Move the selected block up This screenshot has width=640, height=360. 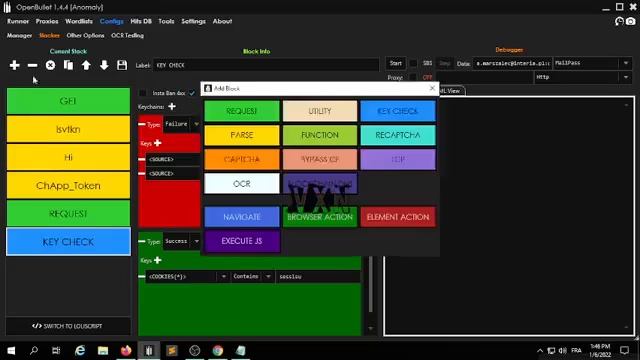(x=86, y=65)
